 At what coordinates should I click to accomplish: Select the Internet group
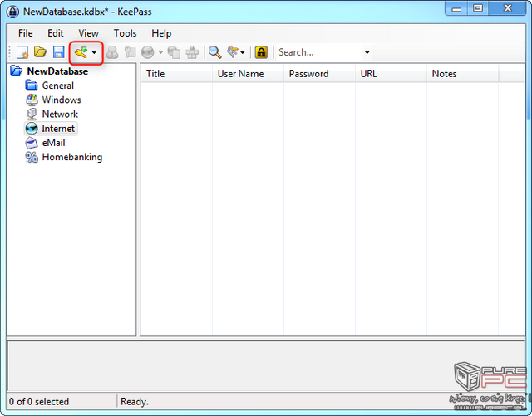(58, 129)
